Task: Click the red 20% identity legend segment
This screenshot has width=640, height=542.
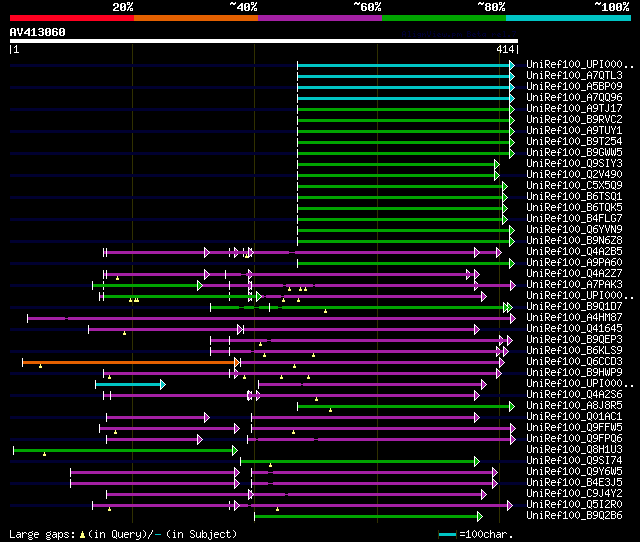Action: click(72, 18)
